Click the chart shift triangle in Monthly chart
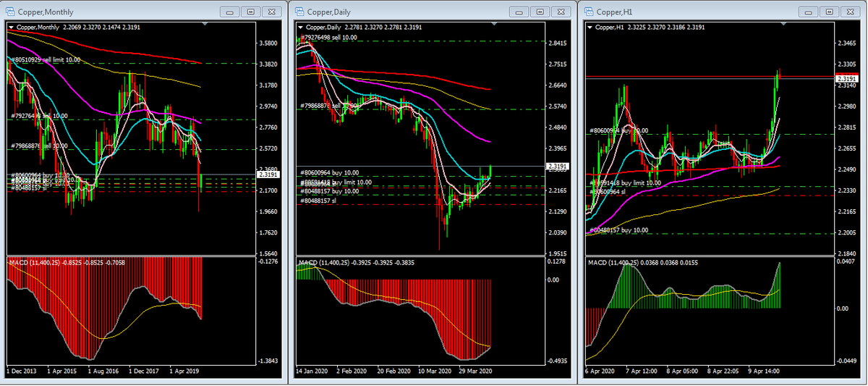 tap(205, 25)
